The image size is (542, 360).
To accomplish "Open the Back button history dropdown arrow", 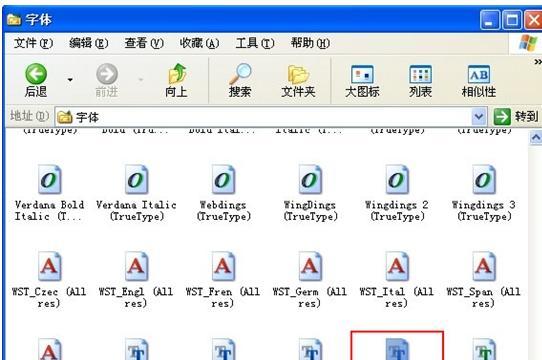I will [70, 80].
